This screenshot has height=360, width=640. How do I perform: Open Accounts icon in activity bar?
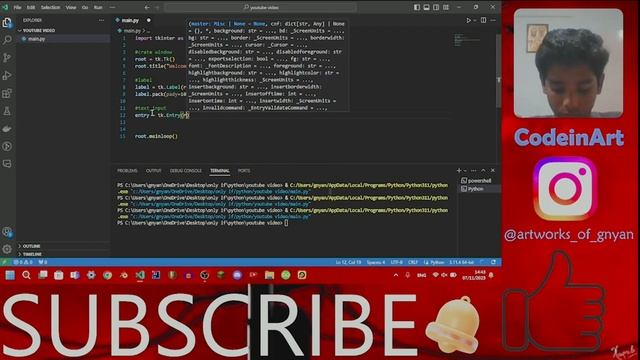(7, 232)
